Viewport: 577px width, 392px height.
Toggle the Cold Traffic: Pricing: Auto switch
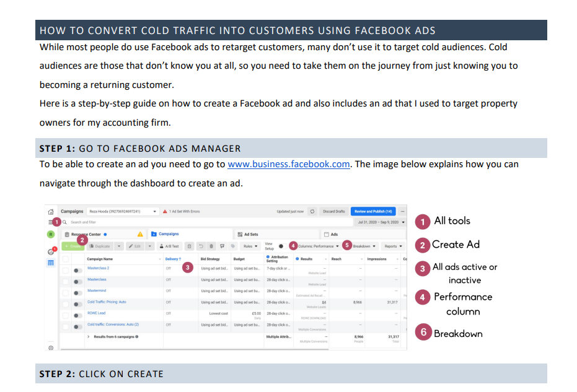(x=77, y=305)
